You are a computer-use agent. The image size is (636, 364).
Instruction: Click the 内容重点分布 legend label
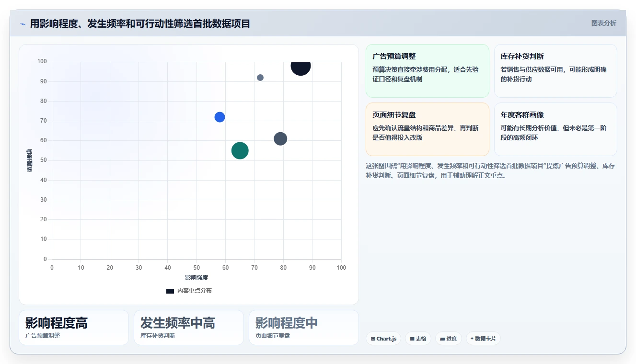(x=194, y=291)
